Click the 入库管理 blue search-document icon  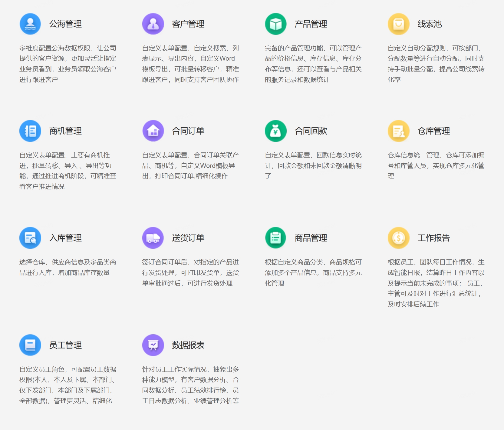[x=30, y=238]
